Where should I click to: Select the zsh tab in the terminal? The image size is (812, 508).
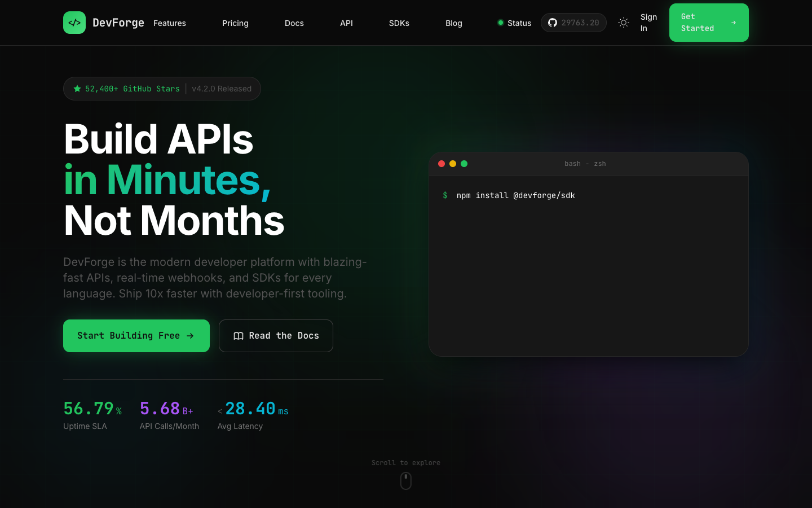[x=600, y=164]
